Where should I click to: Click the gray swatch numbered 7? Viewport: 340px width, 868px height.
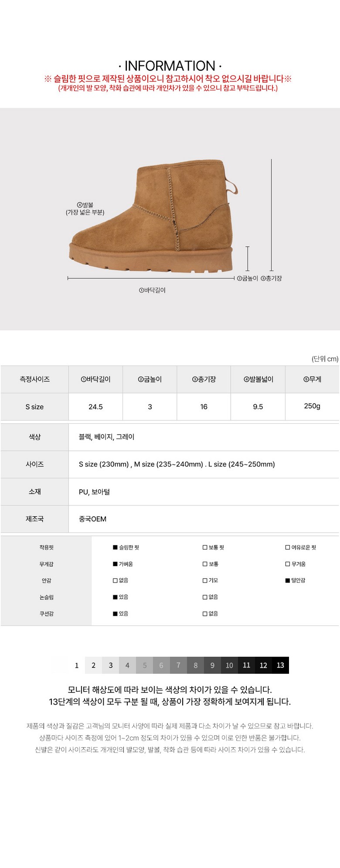tap(178, 665)
